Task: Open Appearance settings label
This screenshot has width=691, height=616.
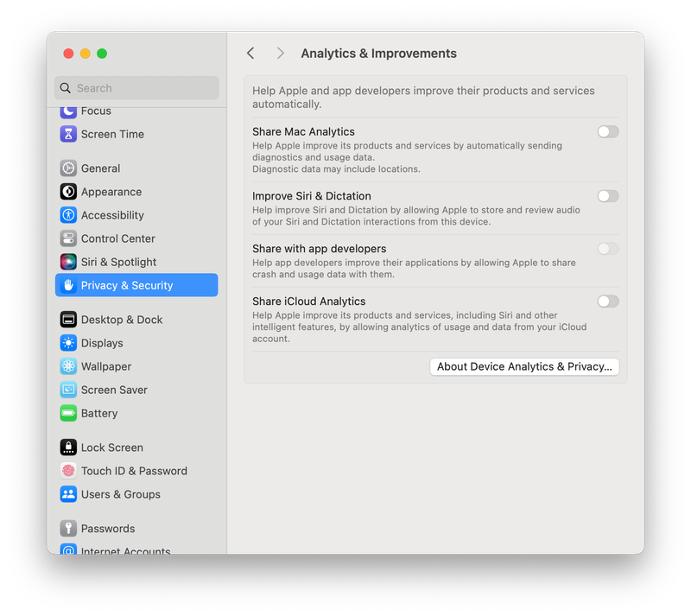Action: 111,192
